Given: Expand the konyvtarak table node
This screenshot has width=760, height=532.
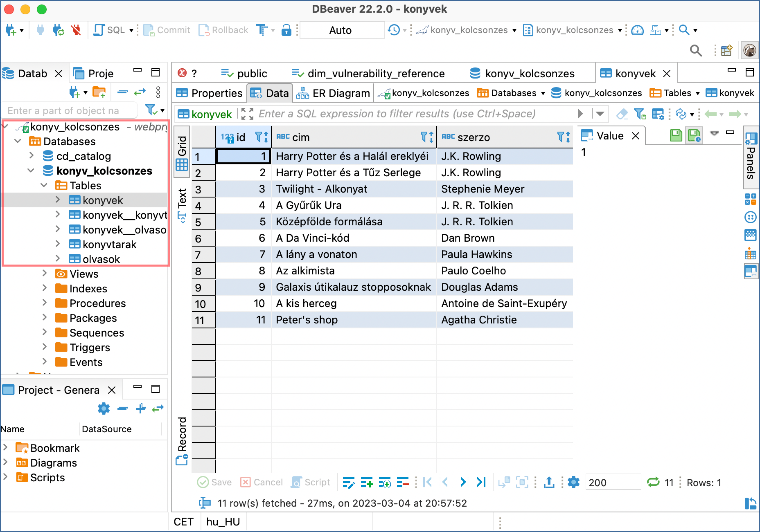Looking at the screenshot, I should pos(58,244).
